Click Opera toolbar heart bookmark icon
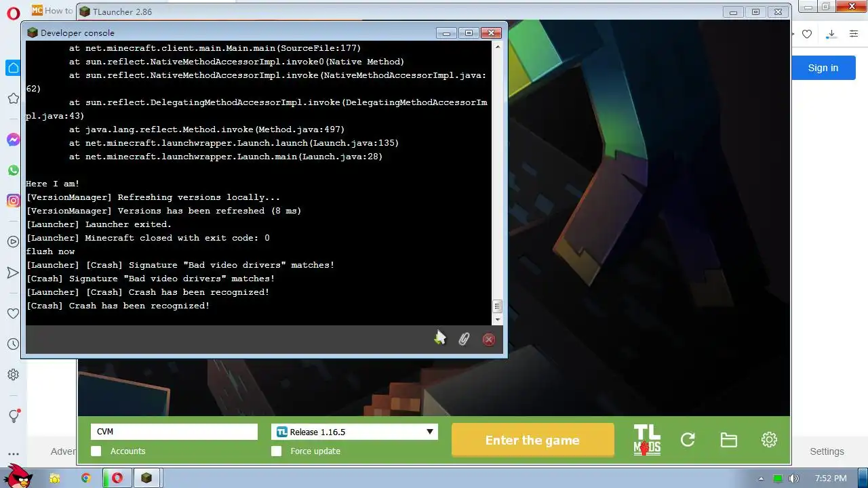Viewport: 868px width, 488px height. point(807,34)
